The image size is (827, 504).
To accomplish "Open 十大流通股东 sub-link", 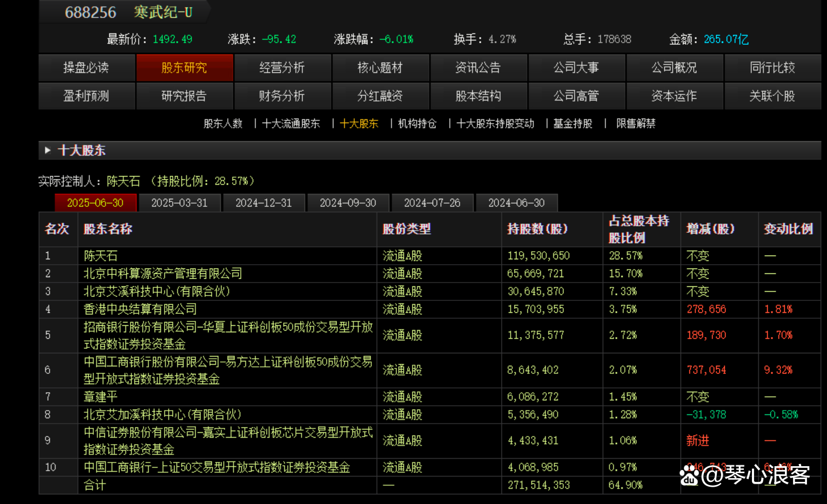I will pos(291,124).
